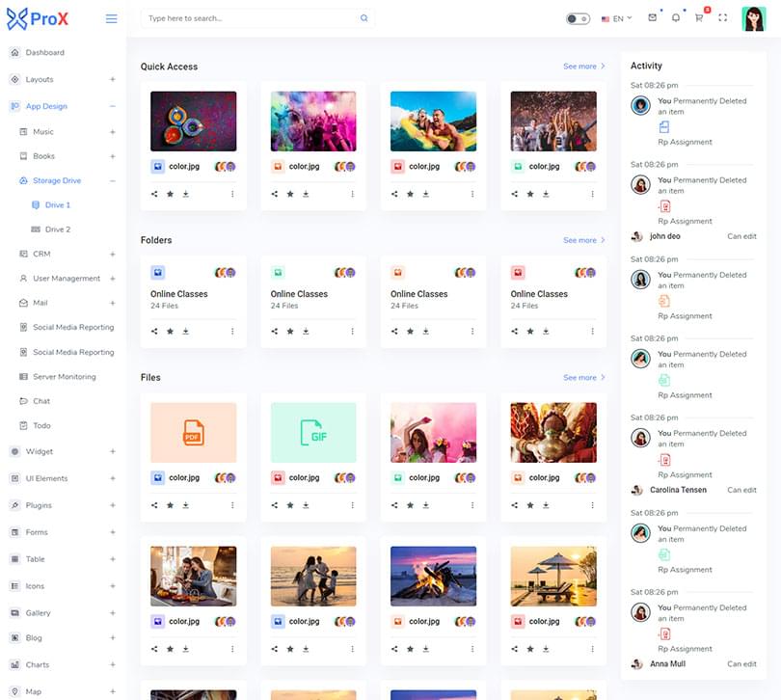Collapse the App Design menu section
781x700 pixels.
pyautogui.click(x=112, y=106)
